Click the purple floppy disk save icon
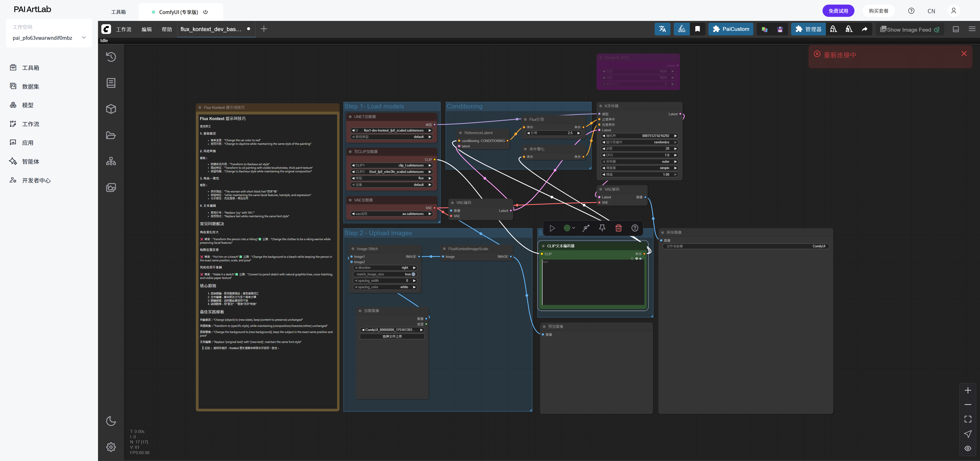The image size is (980, 461). click(x=780, y=29)
